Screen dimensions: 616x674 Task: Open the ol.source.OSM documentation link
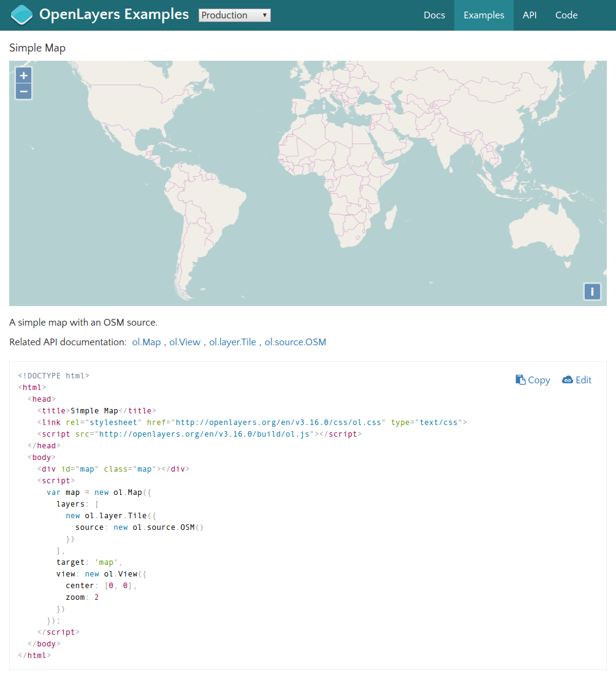pyautogui.click(x=295, y=342)
